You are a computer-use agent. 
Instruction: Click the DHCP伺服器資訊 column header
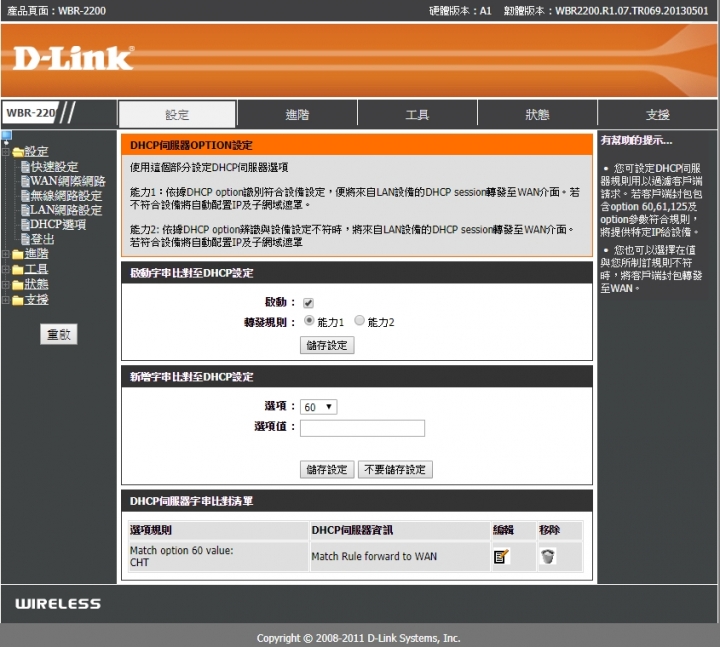(x=400, y=530)
